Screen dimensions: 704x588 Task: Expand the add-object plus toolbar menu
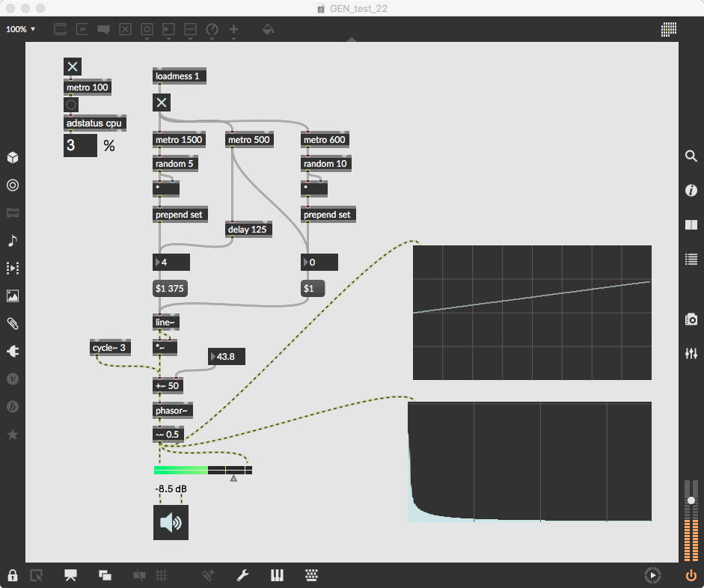coord(234,30)
